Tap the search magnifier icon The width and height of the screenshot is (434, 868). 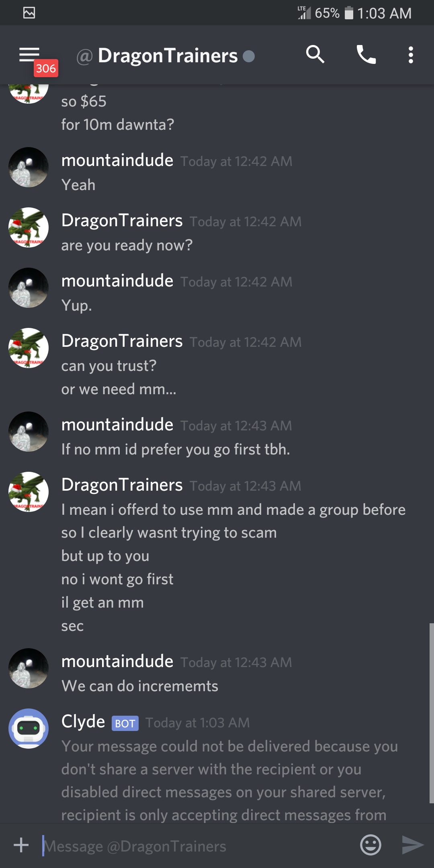point(315,54)
